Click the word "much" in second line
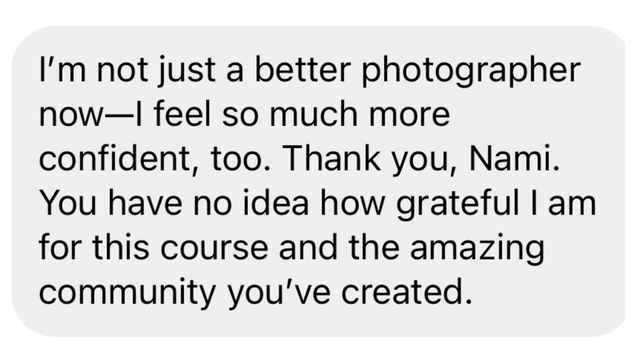The height and width of the screenshot is (364, 636). click(x=314, y=114)
